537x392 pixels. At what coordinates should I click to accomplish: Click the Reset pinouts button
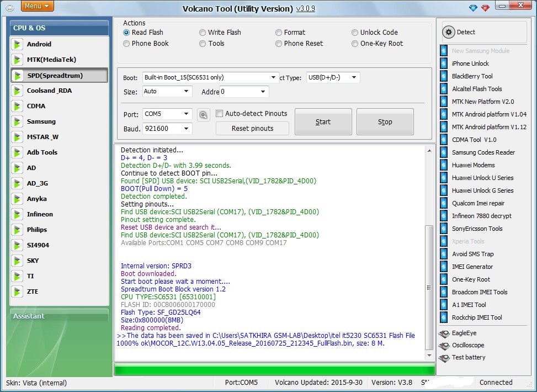coord(252,129)
